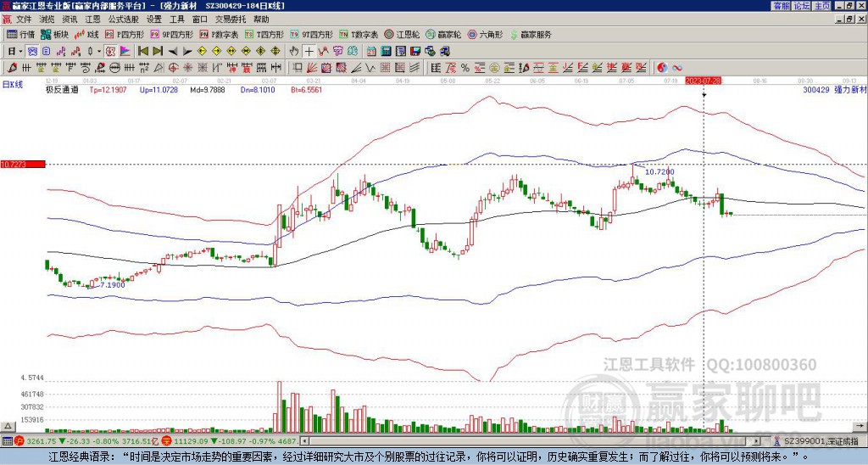
Task: Open the T四方形 tool
Action: [264, 34]
